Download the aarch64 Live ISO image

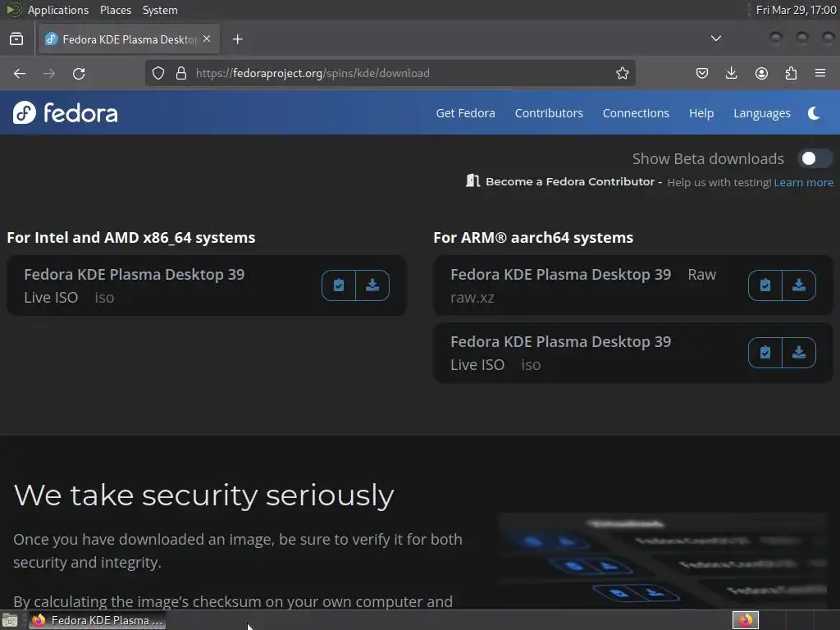799,353
